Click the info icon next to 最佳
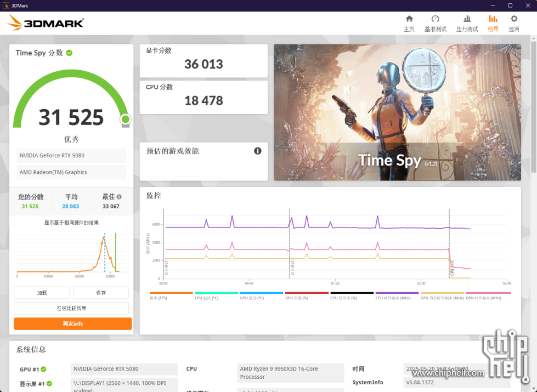Screen dimensions: 537x392 click(x=119, y=197)
